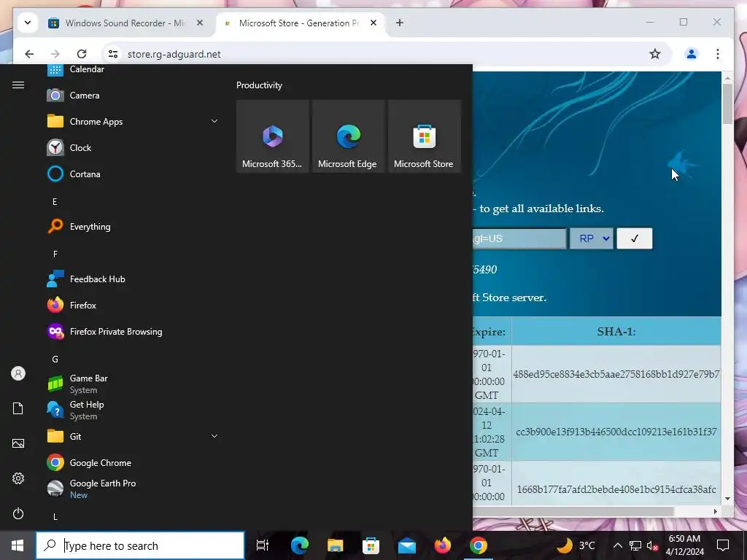Click the URL input field on page
The height and width of the screenshot is (560, 747).
tap(519, 238)
